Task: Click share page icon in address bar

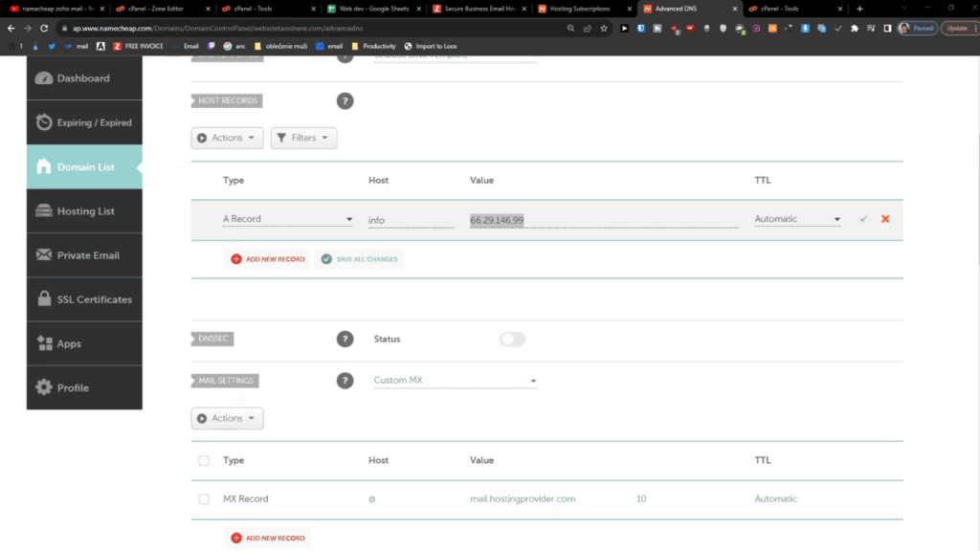Action: point(588,28)
